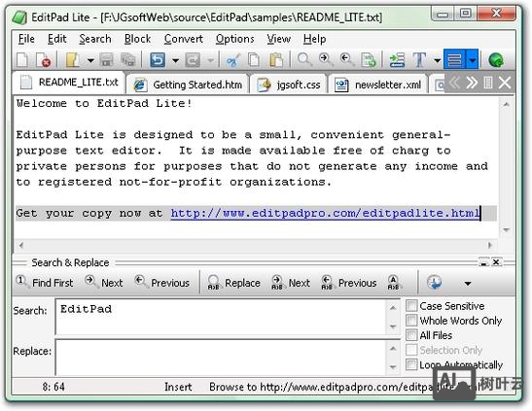Click into the Replace text field
Screen dimensions: 532x411
click(x=221, y=358)
